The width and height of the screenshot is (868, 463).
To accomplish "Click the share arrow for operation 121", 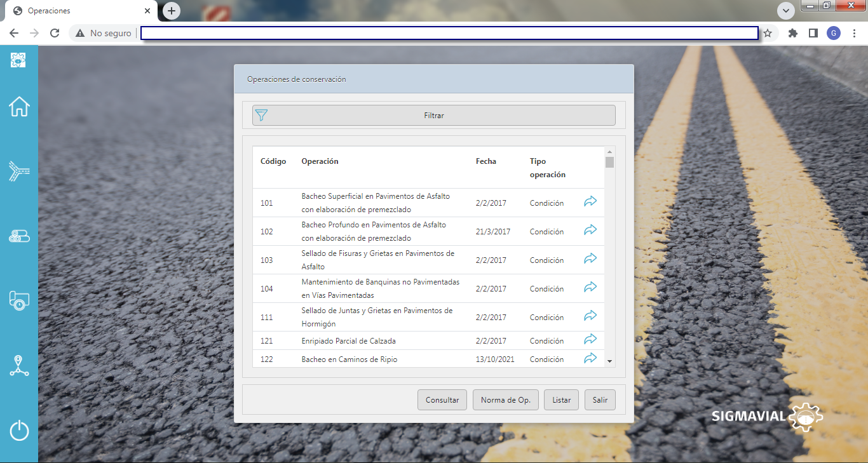I will click(590, 340).
